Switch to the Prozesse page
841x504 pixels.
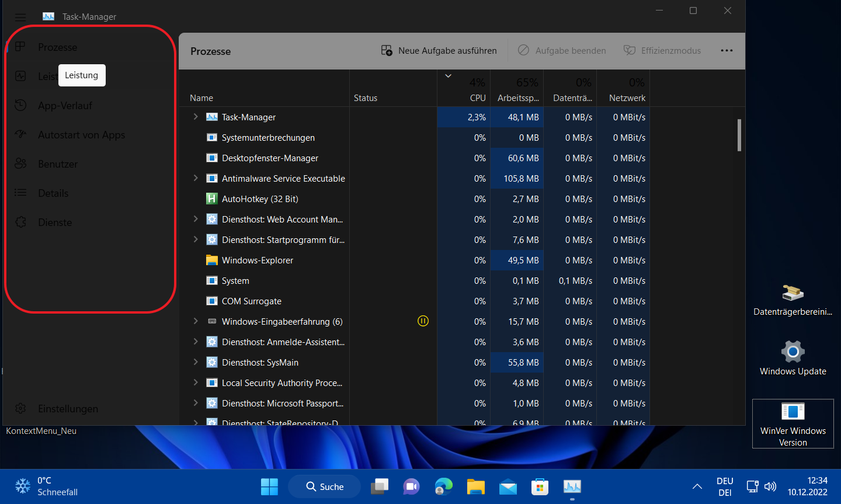pos(91,47)
